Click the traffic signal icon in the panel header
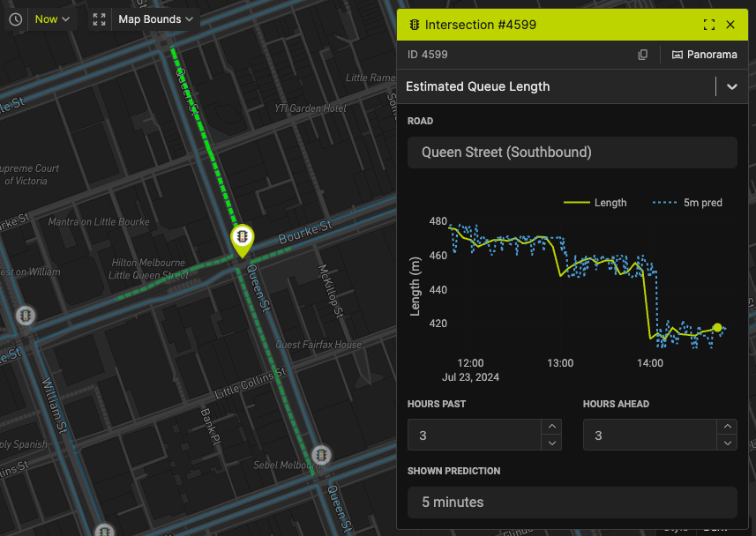The image size is (756, 536). point(415,25)
